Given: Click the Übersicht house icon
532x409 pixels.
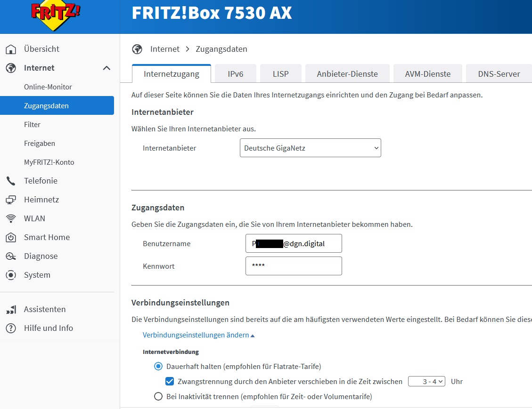Looking at the screenshot, I should coord(11,49).
